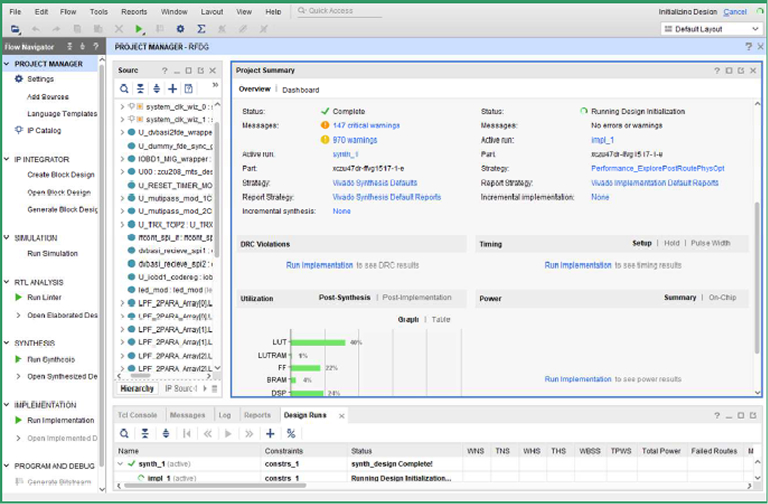This screenshot has width=768, height=504.
Task: Collapse RTL ANALYSIS section
Action: click(x=6, y=282)
